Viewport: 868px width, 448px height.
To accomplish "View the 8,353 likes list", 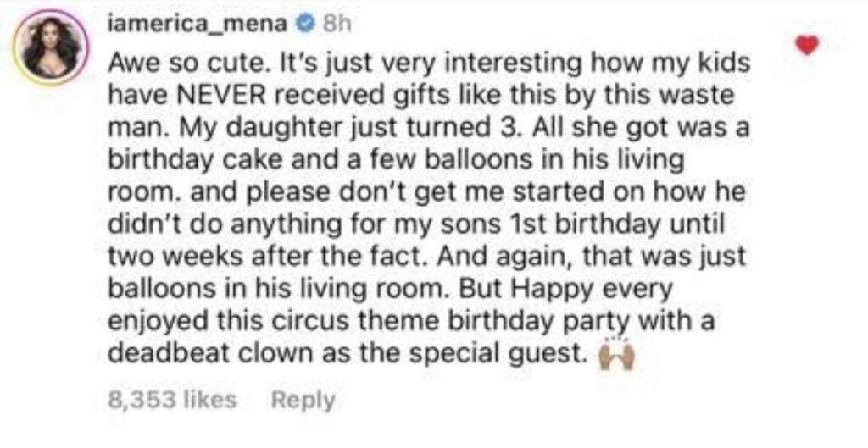I will pyautogui.click(x=172, y=400).
